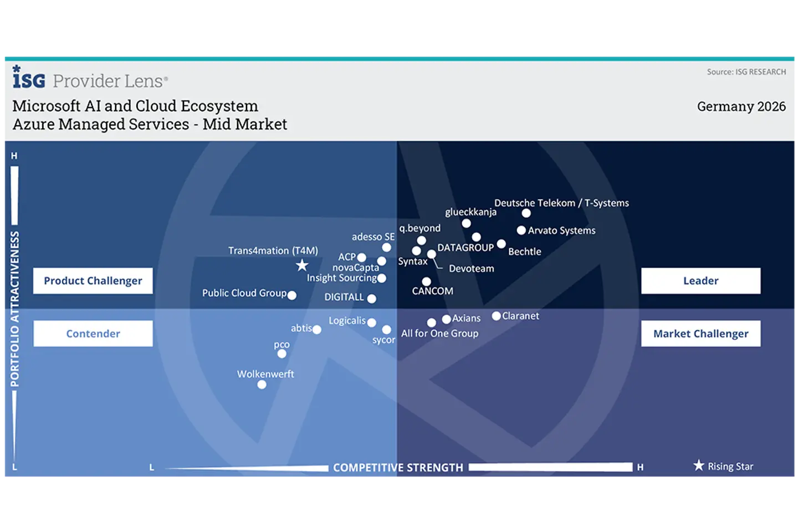
Task: Click the Claranet data point dot
Action: (497, 316)
